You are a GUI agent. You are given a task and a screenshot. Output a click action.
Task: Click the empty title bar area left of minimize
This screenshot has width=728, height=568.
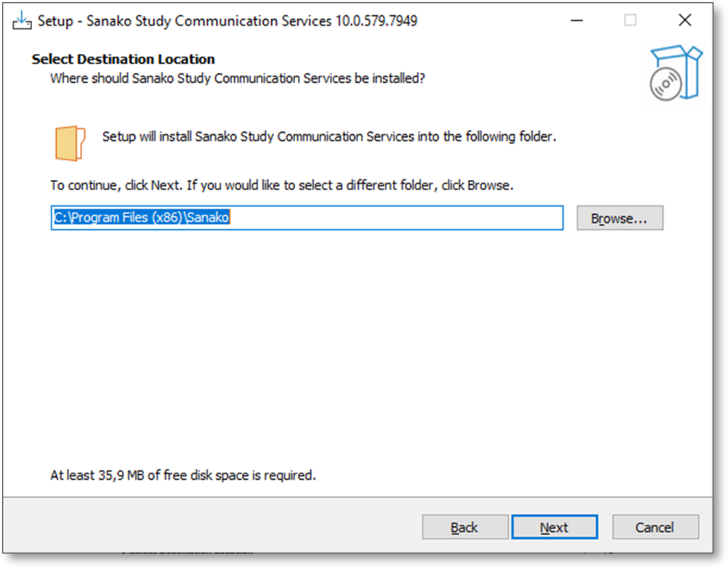pyautogui.click(x=493, y=21)
